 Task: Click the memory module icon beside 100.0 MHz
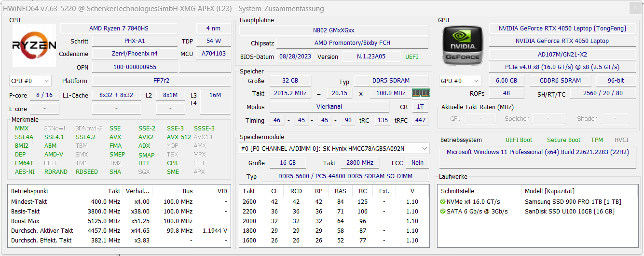tap(421, 93)
